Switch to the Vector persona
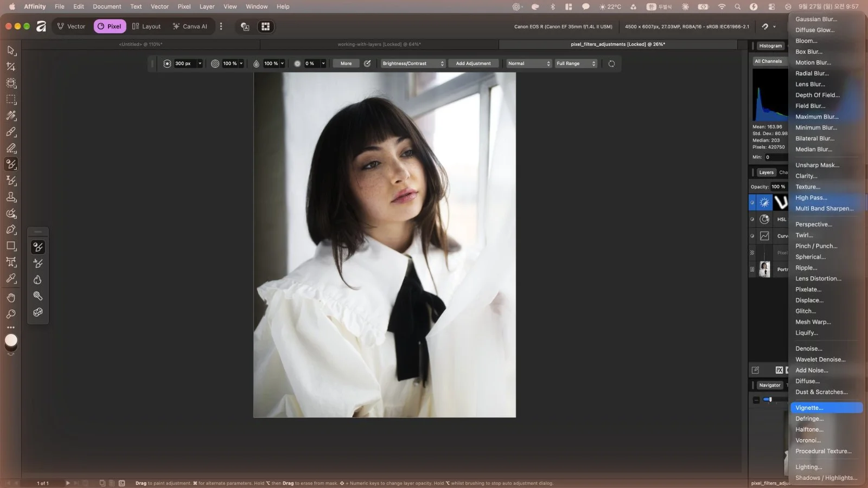Image resolution: width=868 pixels, height=488 pixels. pyautogui.click(x=71, y=26)
